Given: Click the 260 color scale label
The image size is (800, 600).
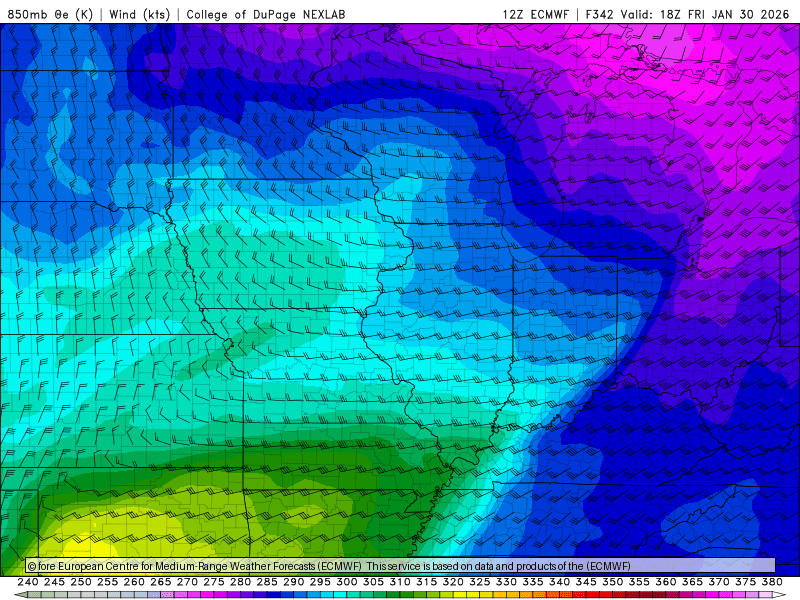Looking at the screenshot, I should [x=134, y=582].
